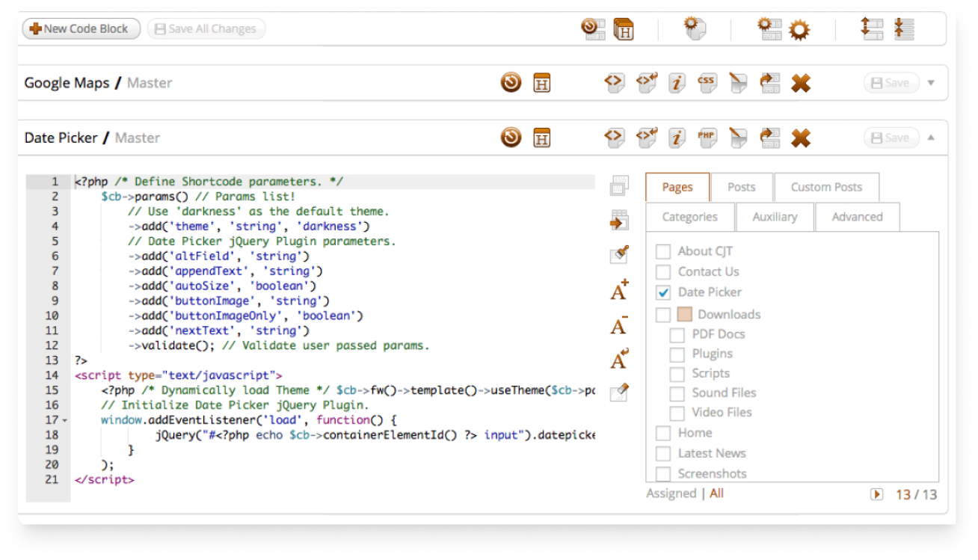978x560 pixels.
Task: Click the All filter link
Action: pos(716,493)
